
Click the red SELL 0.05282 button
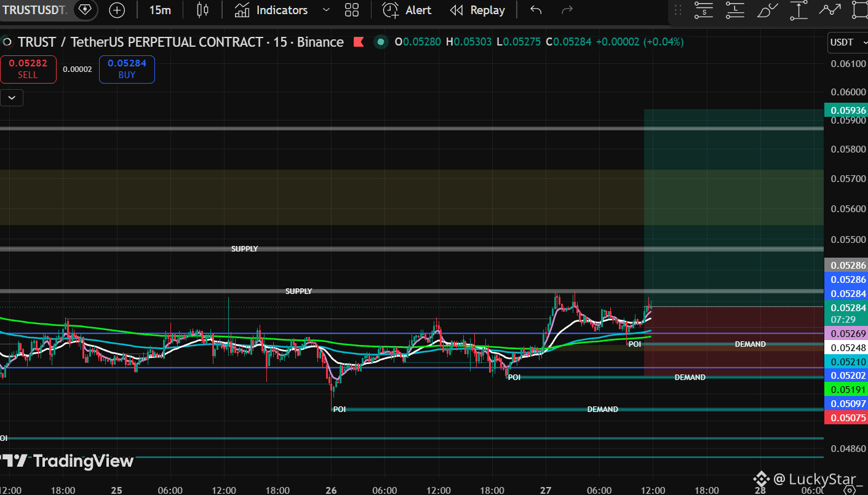28,69
